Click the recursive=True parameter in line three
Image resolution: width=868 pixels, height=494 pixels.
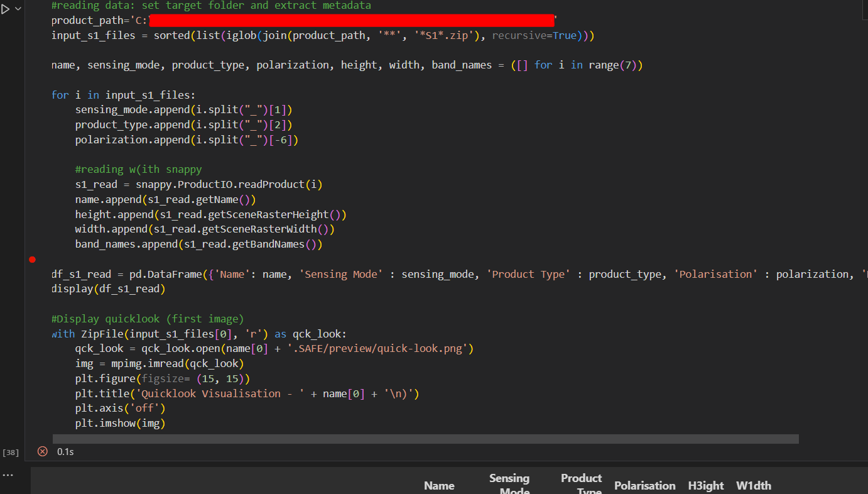pos(537,35)
